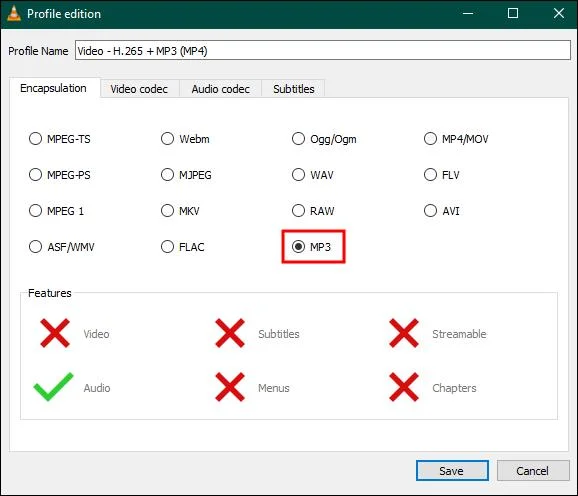Save the profile with Save button
The image size is (578, 496).
pos(452,471)
